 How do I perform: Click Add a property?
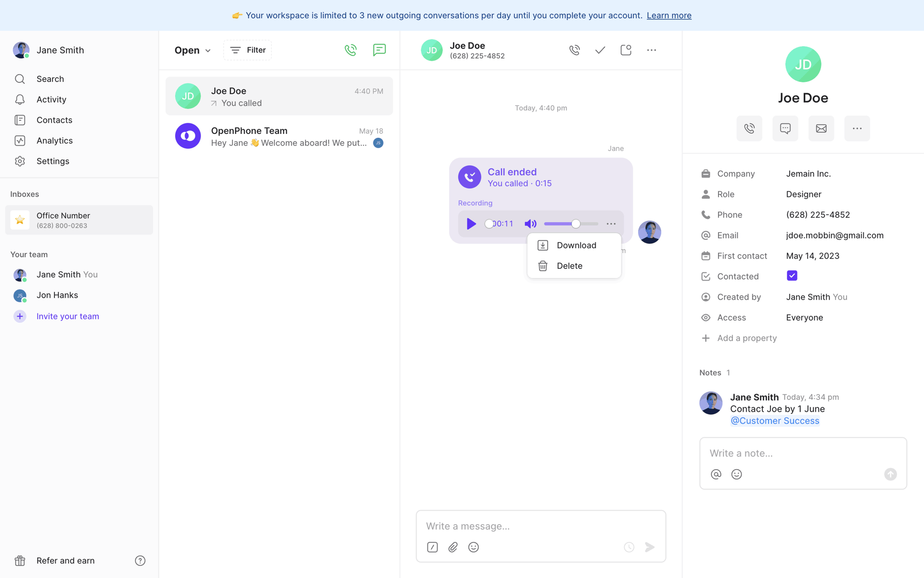pos(739,338)
